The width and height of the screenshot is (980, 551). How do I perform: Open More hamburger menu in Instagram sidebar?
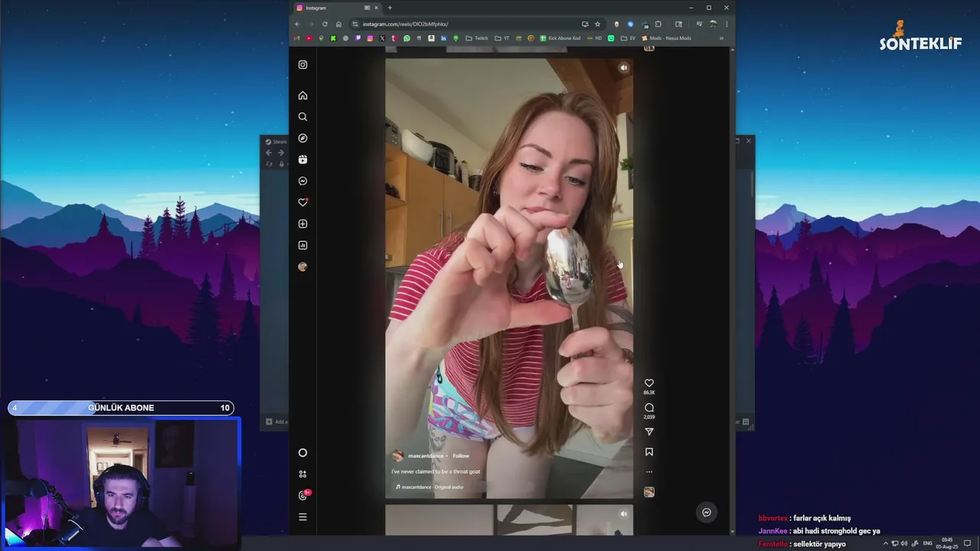(302, 517)
